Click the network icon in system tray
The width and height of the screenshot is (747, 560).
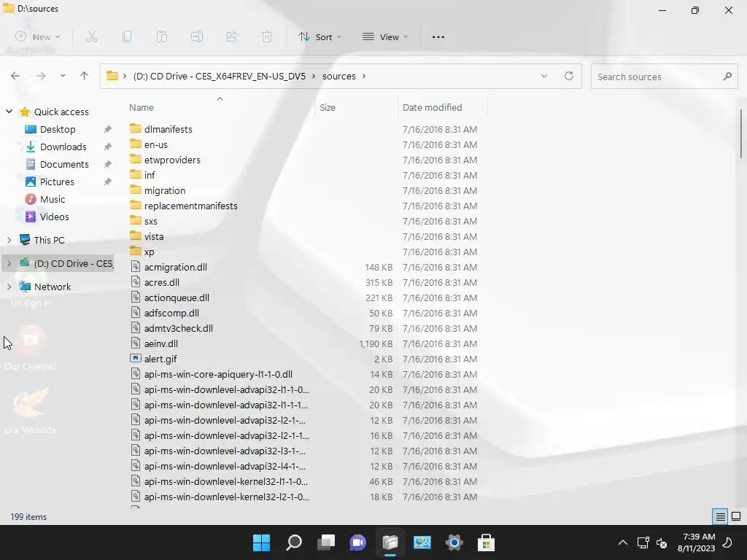(643, 542)
